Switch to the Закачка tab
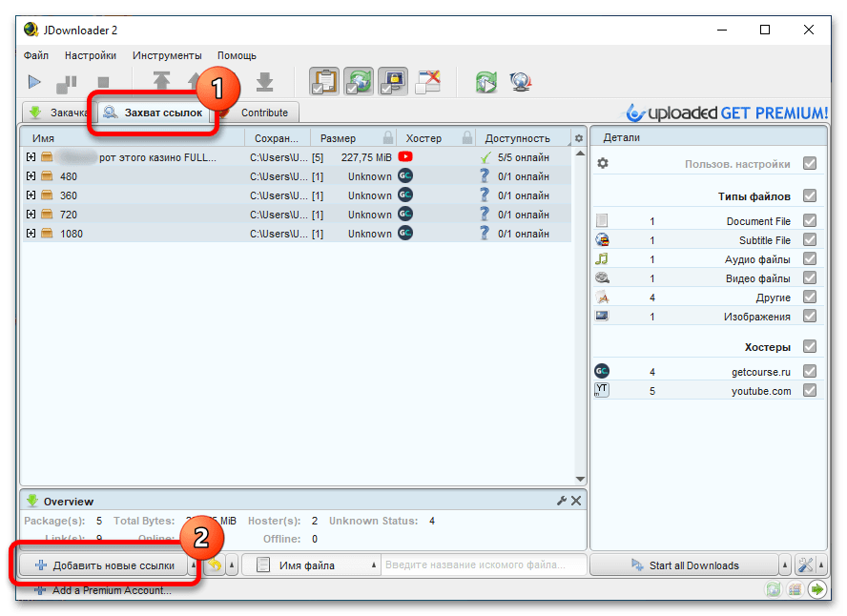Image resolution: width=847 pixels, height=616 pixels. [x=58, y=113]
